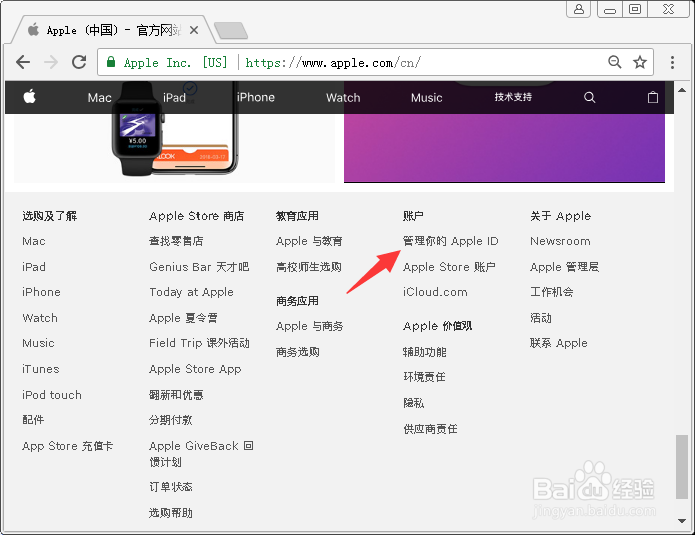Image resolution: width=695 pixels, height=535 pixels.
Task: Open Apple 夏令营 link
Action: 183,318
